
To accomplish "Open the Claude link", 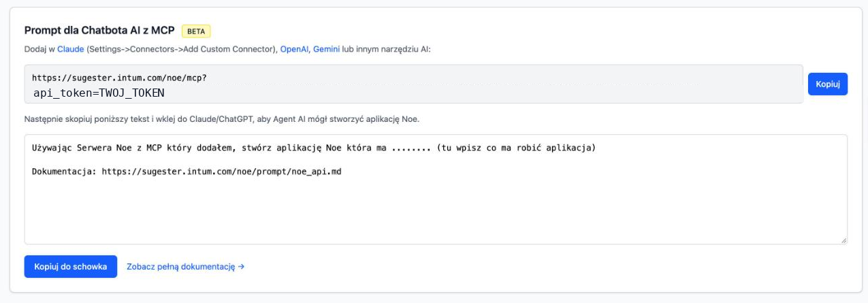I will pyautogui.click(x=70, y=49).
